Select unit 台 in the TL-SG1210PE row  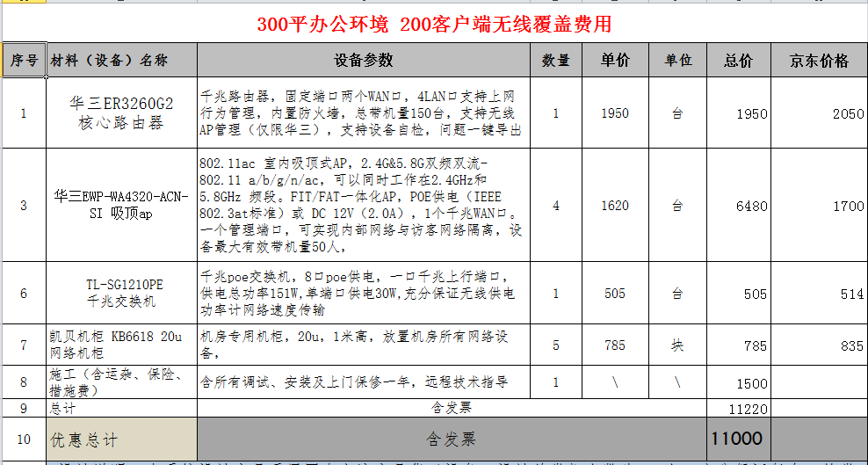pyautogui.click(x=677, y=293)
